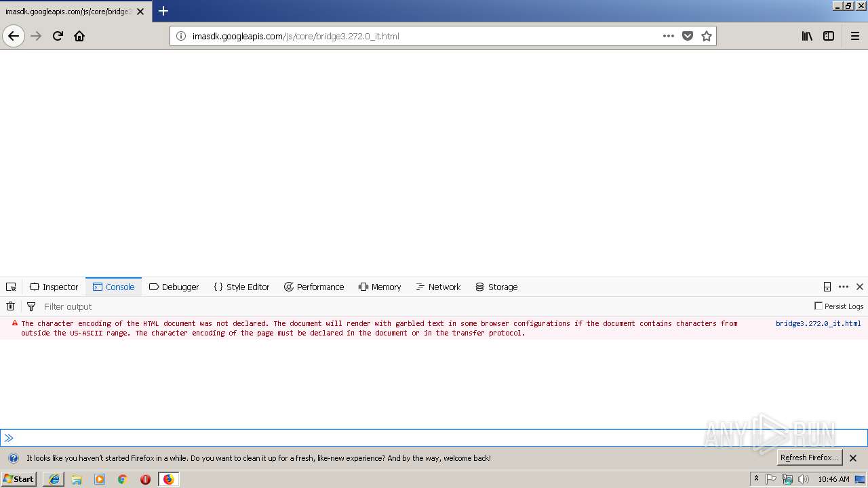
Task: Open the Style Editor tab
Action: click(241, 287)
